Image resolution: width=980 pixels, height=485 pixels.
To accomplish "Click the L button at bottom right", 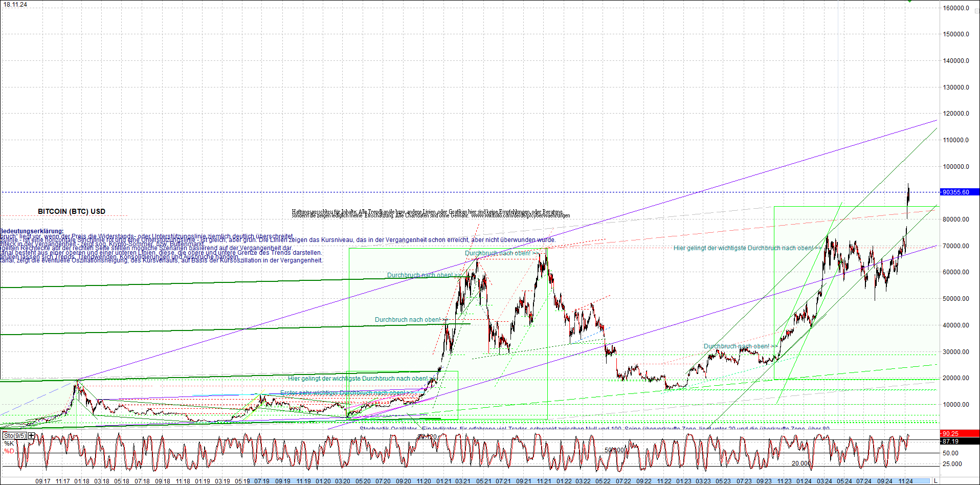I will pos(936,481).
